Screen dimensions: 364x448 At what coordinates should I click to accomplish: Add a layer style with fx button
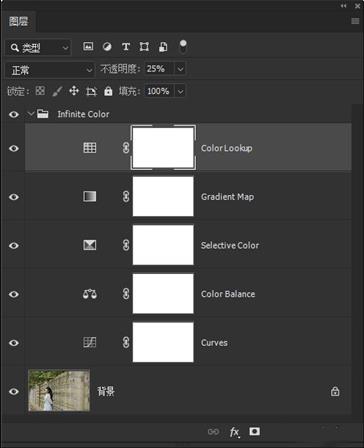235,432
